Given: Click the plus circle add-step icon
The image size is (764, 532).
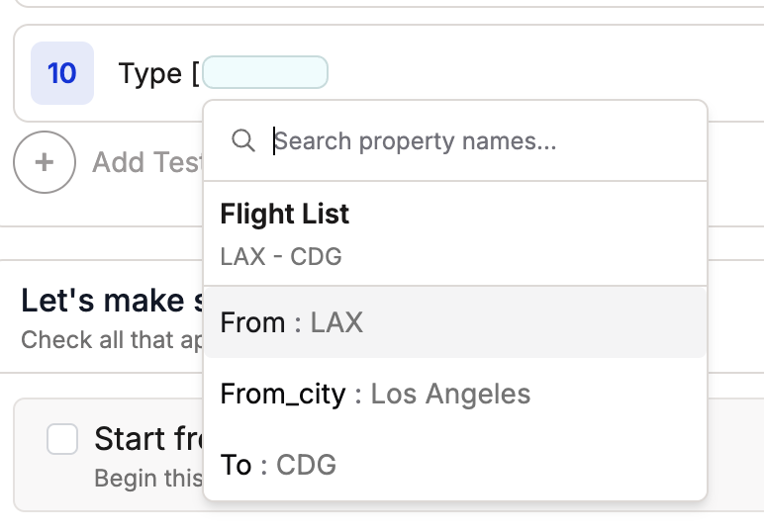Looking at the screenshot, I should coord(45,162).
